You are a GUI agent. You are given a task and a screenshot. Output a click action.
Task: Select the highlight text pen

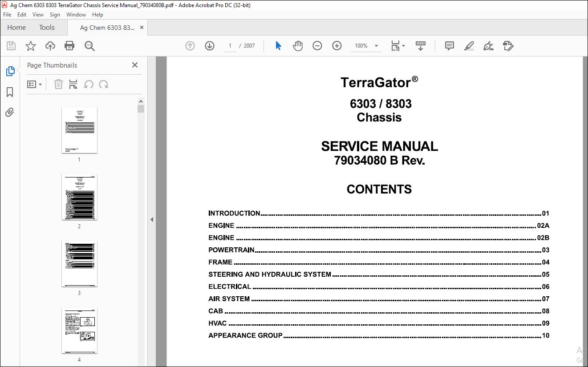click(x=469, y=46)
